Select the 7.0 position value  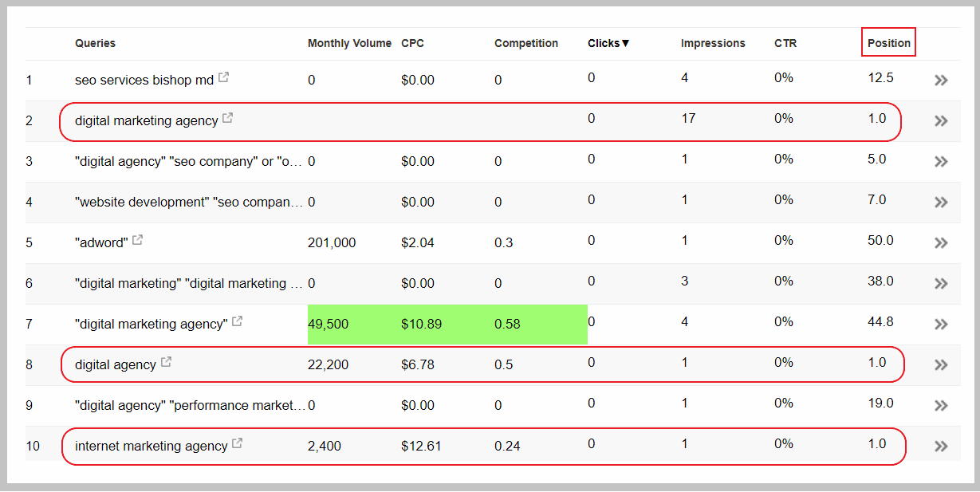tap(877, 199)
